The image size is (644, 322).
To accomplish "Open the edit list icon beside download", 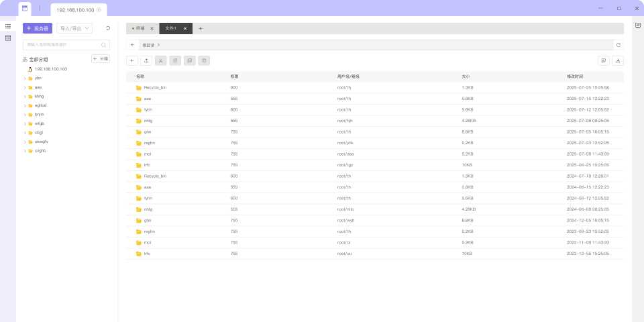I will (604, 61).
